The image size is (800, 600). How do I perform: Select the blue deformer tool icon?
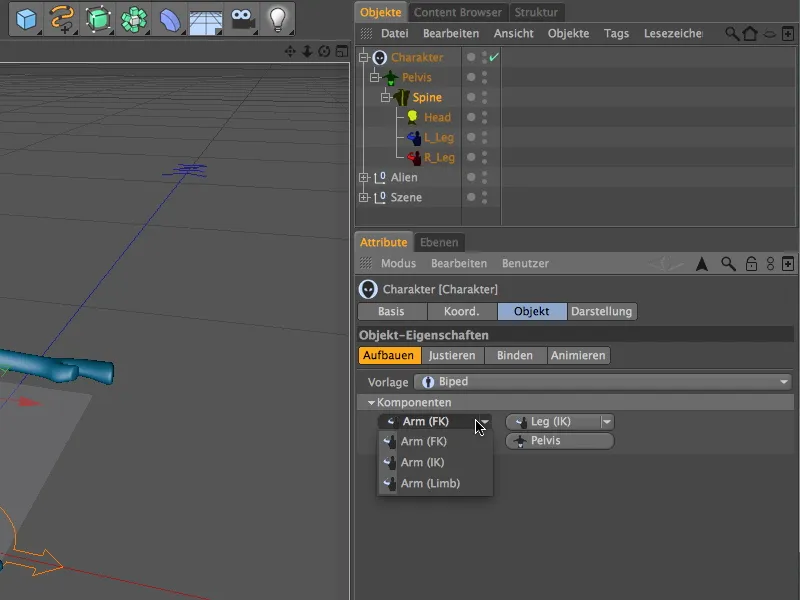169,19
